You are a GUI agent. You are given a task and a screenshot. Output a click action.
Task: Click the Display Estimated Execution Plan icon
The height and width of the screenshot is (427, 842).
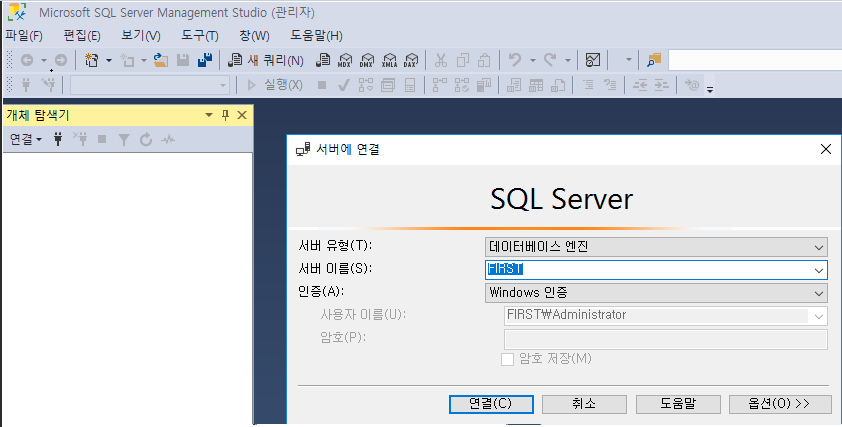pos(366,85)
